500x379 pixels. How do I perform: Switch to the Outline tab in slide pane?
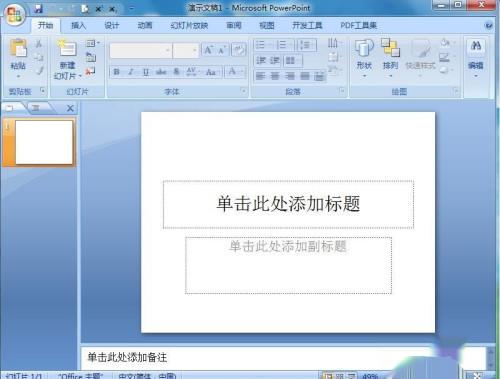[x=36, y=108]
